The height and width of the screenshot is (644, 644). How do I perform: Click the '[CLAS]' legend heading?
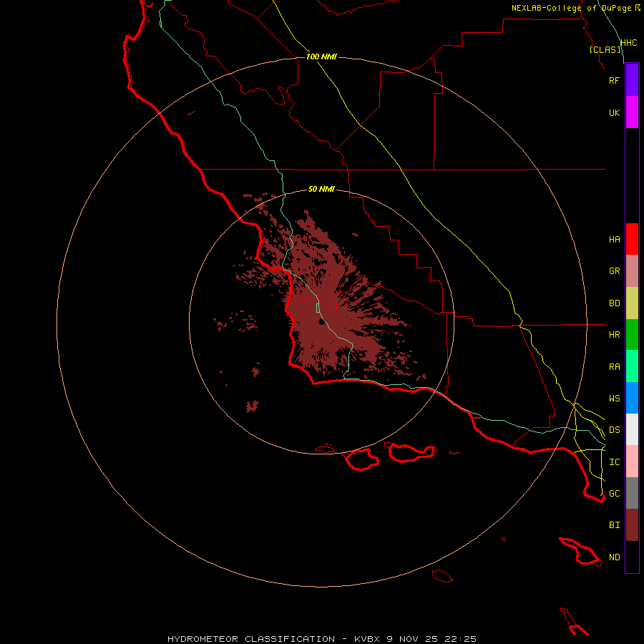605,49
